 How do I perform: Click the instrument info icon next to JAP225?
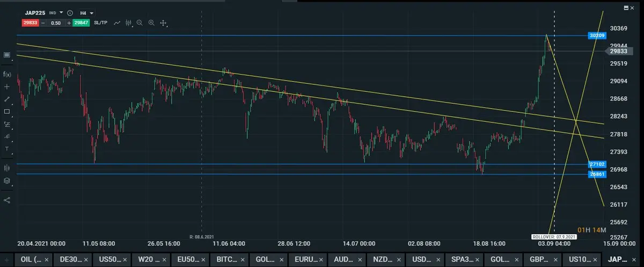point(70,12)
